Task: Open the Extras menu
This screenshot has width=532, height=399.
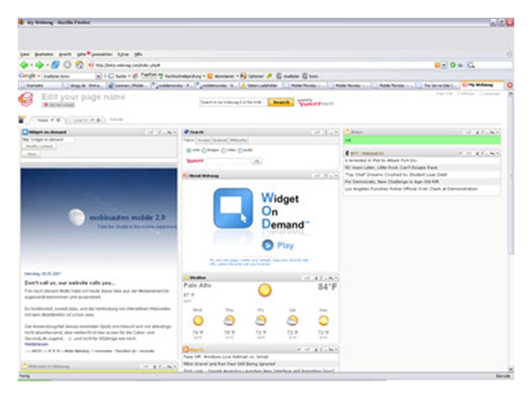Action: [123, 54]
